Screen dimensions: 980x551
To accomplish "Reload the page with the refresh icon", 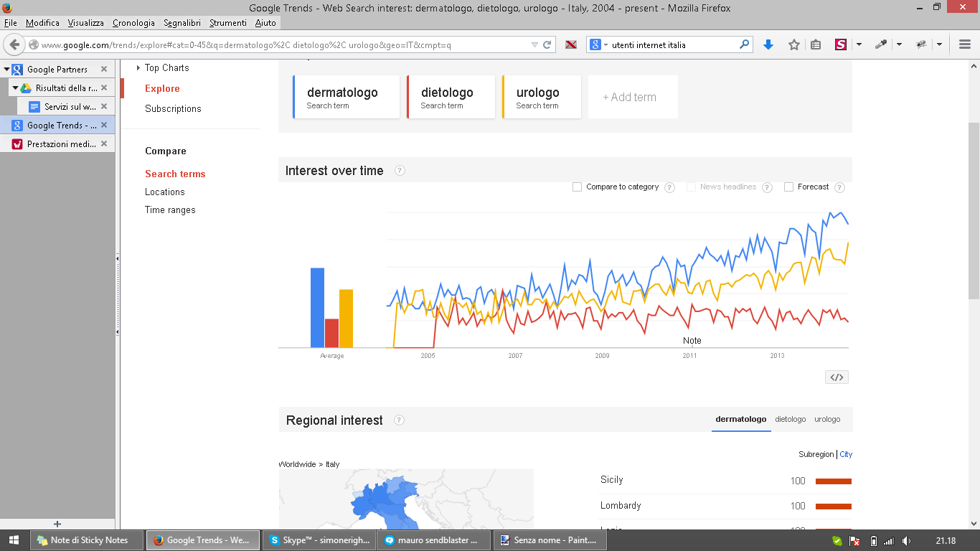I will click(547, 44).
